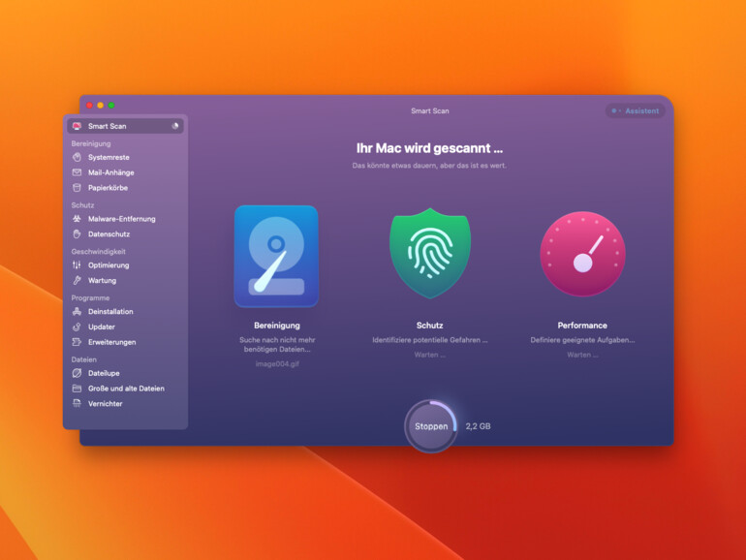Click the Performance gauge icon
Screen dimensions: 746x560
[582, 254]
